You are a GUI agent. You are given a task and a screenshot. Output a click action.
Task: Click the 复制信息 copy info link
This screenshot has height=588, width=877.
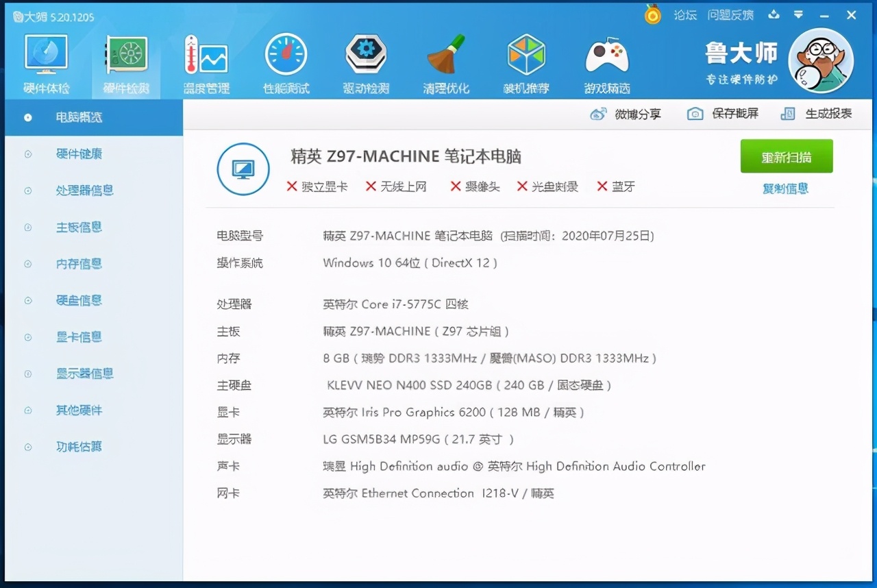785,188
